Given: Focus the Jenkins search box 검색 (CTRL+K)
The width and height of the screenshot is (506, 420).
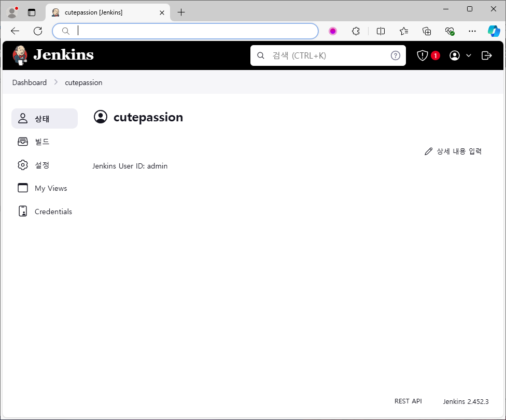Looking at the screenshot, I should point(328,55).
